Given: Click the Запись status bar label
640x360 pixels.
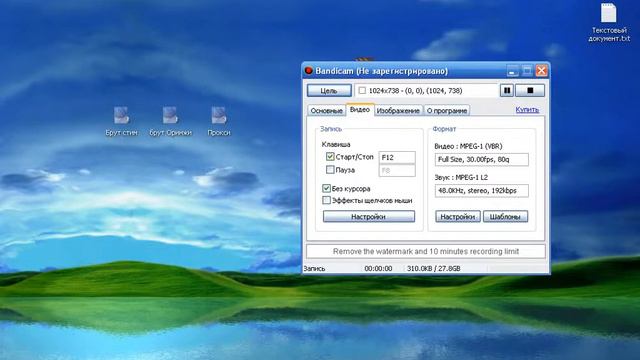Looking at the screenshot, I should coord(314,269).
